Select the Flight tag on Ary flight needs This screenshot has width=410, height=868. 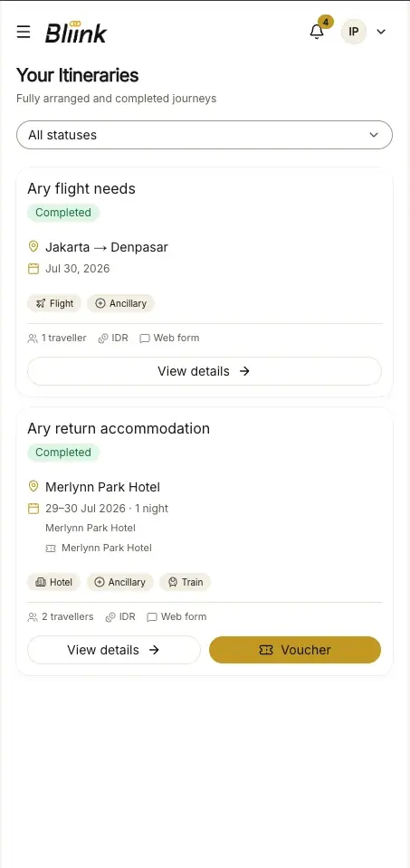click(54, 303)
